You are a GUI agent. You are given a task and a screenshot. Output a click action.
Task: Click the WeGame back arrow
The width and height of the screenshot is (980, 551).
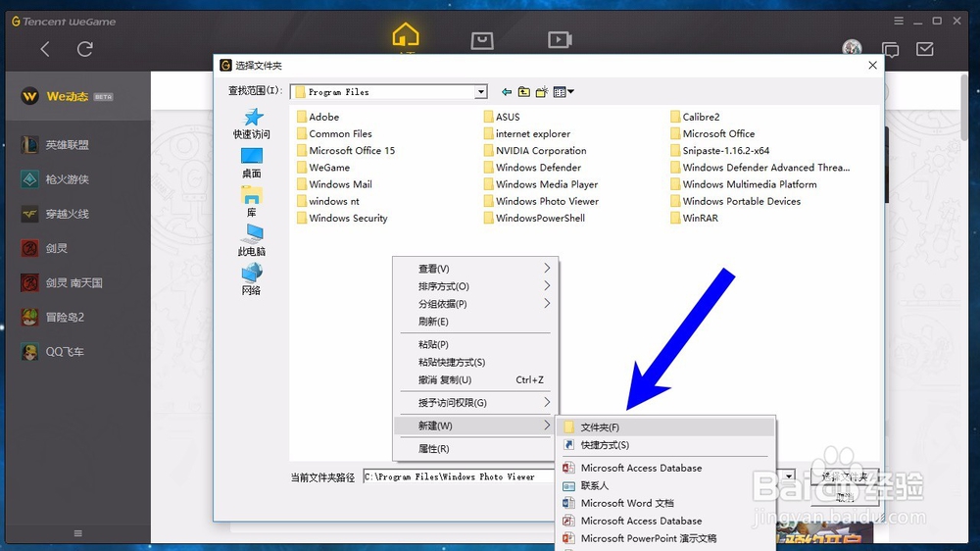click(x=45, y=49)
